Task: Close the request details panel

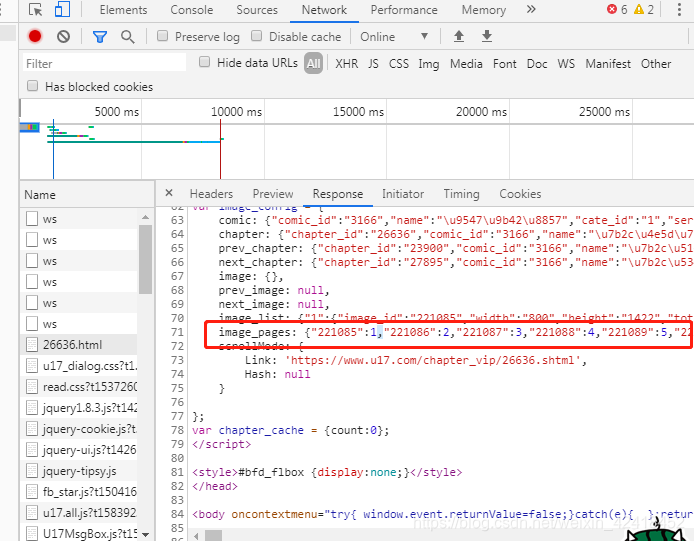Action: pos(169,193)
